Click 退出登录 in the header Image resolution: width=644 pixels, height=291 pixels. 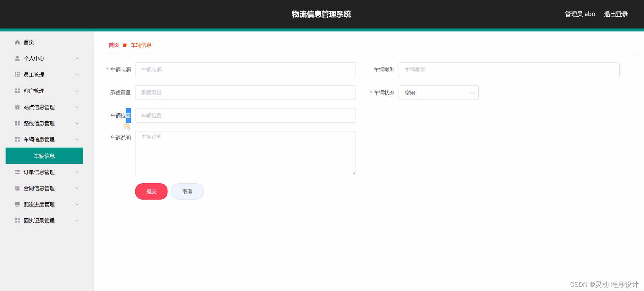(x=616, y=14)
